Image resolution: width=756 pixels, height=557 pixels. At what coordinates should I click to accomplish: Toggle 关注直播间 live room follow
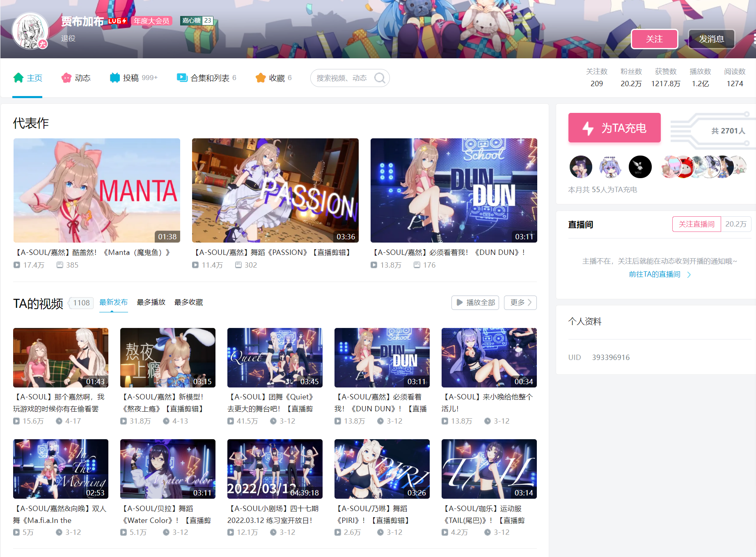pyautogui.click(x=696, y=224)
